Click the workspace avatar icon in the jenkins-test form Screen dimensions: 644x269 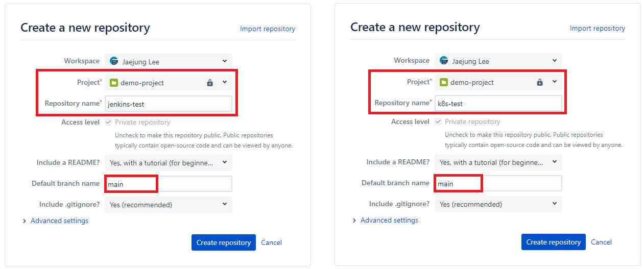[x=113, y=61]
